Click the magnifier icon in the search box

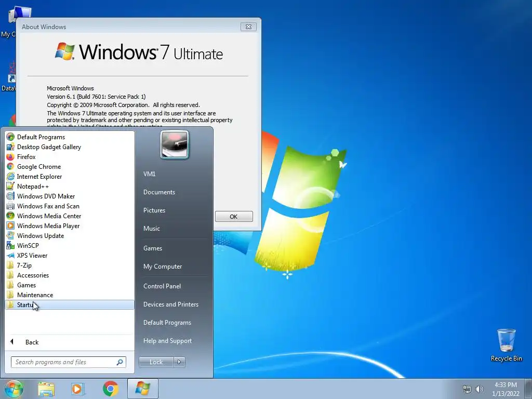coord(120,362)
